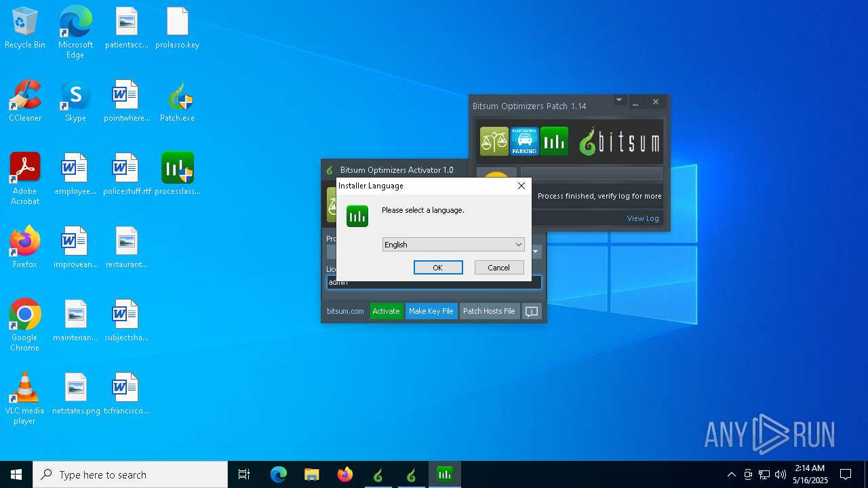
Task: Select the netstates.png file icon
Action: coord(75,394)
